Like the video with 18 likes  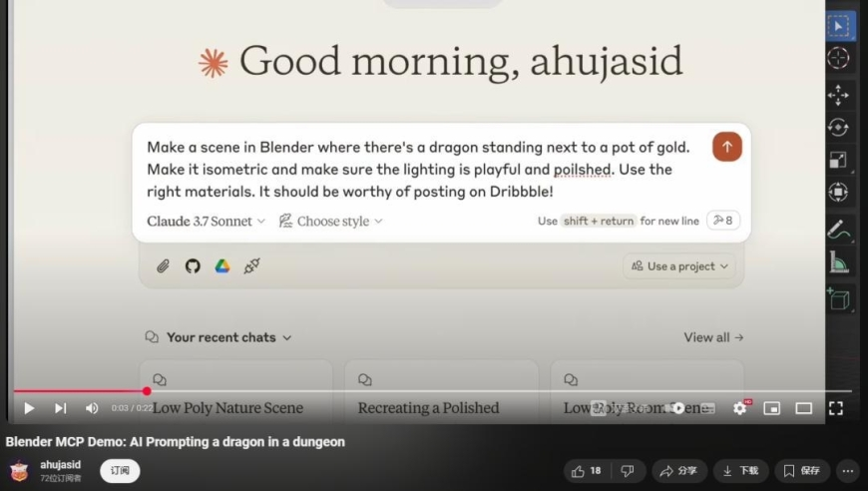pyautogui.click(x=587, y=471)
